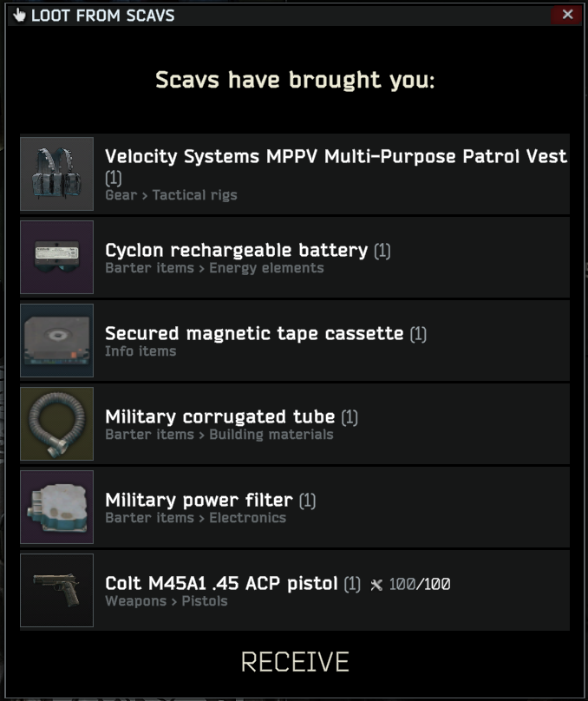Viewport: 588px width, 701px height.
Task: Click the Barter items > Energy elements category
Action: tap(214, 268)
